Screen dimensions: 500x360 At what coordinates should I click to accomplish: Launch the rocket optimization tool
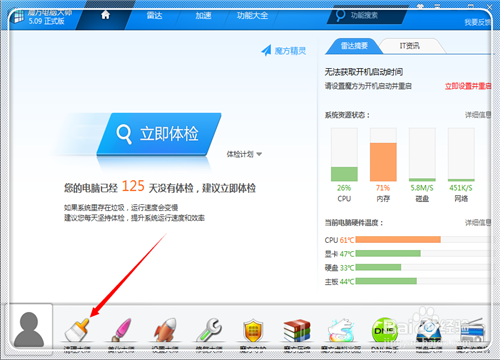(165, 330)
